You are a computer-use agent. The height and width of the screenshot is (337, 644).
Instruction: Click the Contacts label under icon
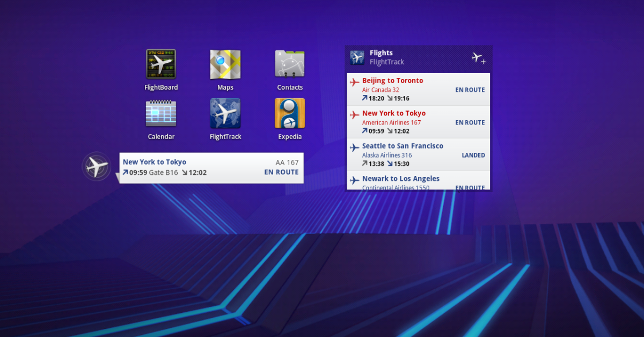coord(290,87)
